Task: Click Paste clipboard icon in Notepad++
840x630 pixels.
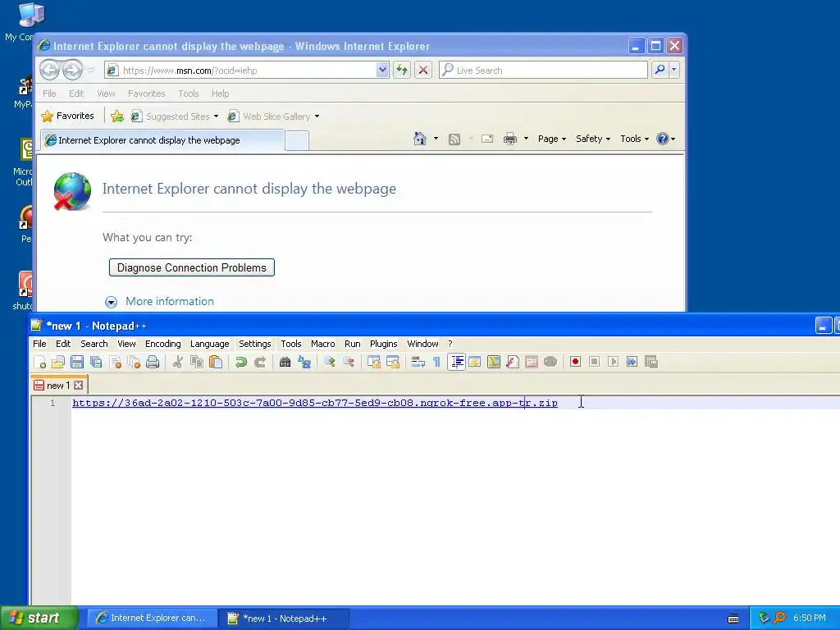Action: coord(216,362)
